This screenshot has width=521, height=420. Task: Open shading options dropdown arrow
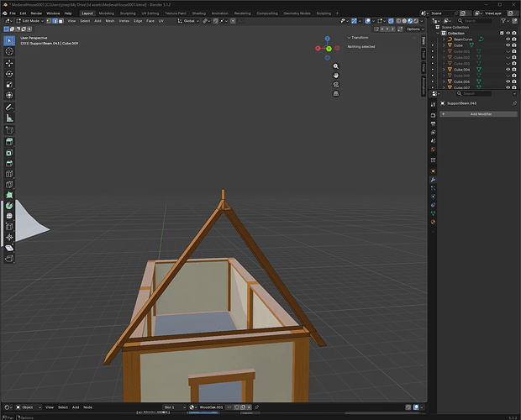(x=422, y=21)
